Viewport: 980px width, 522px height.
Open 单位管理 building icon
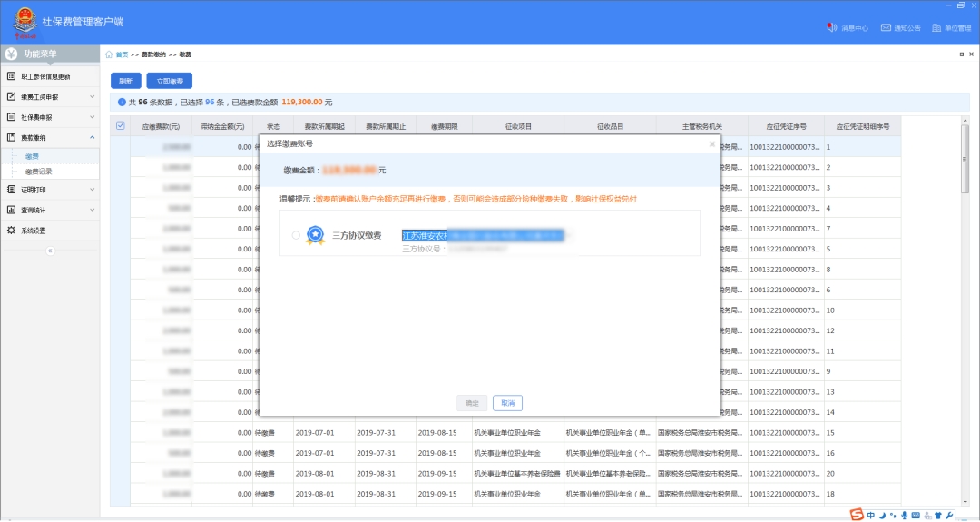(x=936, y=27)
